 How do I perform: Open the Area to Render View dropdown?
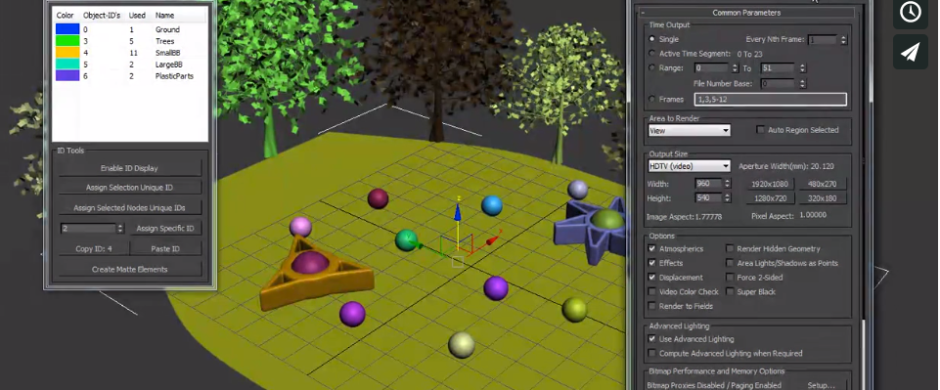point(689,130)
